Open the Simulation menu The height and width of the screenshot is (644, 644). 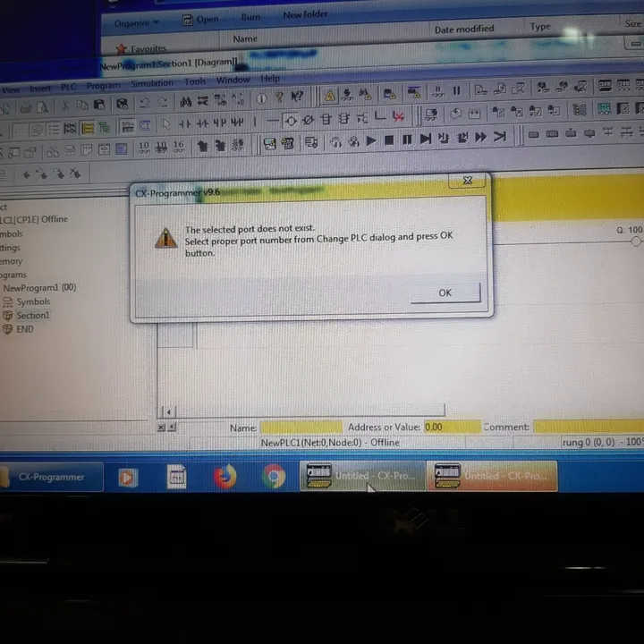click(152, 83)
